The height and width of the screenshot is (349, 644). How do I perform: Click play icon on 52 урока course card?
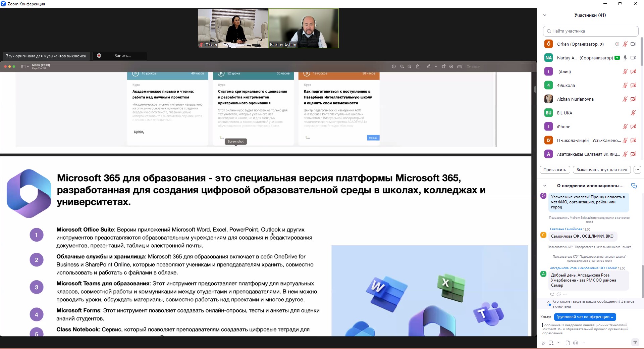click(x=221, y=73)
